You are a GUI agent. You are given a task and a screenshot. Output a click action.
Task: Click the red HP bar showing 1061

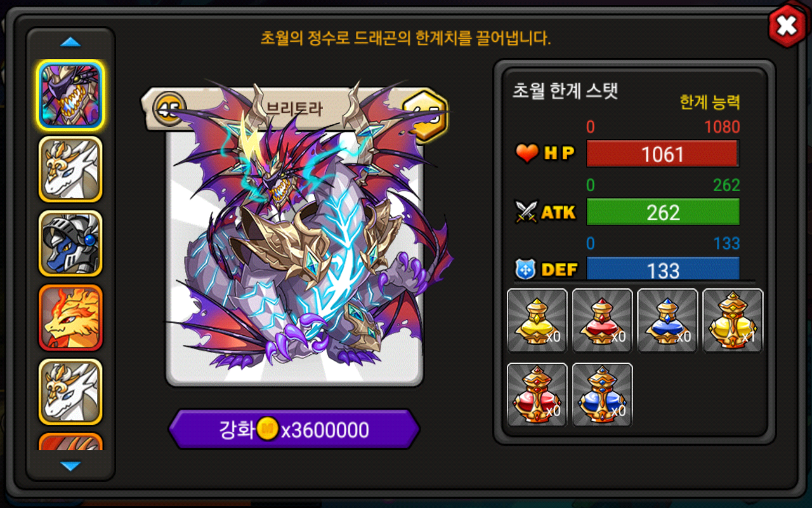(x=663, y=154)
